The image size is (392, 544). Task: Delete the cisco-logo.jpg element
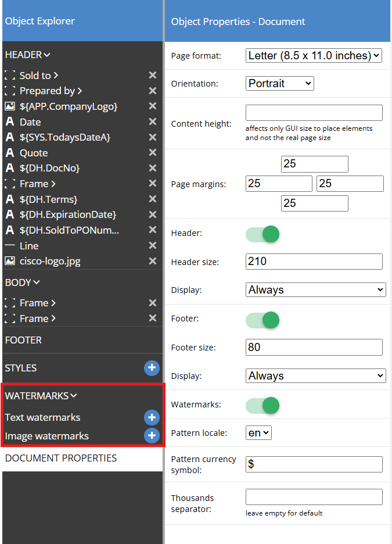152,261
